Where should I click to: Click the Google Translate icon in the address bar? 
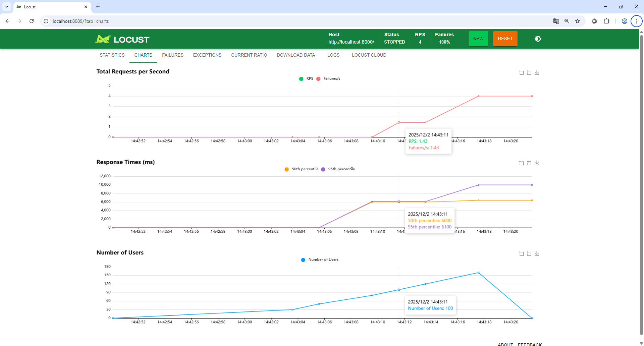tap(556, 21)
